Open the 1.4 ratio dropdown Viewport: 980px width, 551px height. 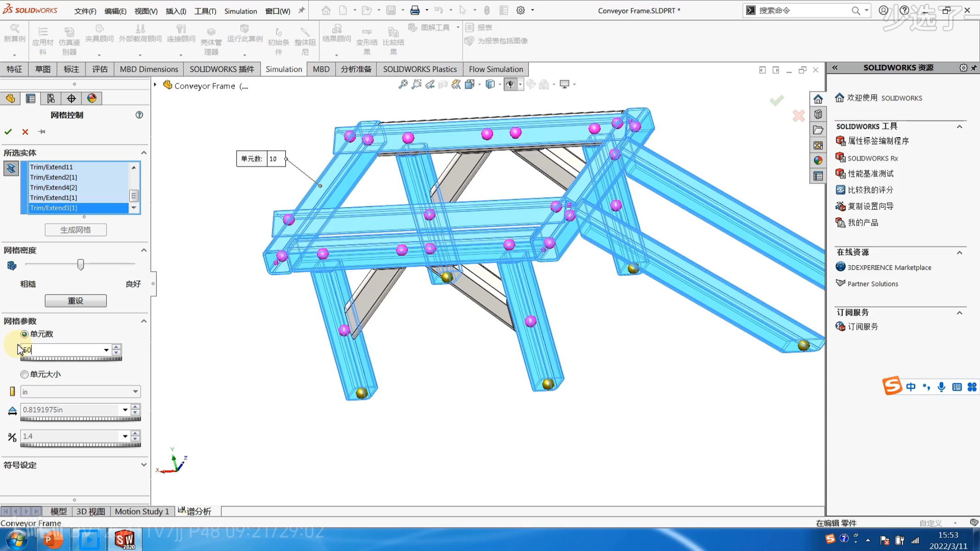tap(125, 436)
